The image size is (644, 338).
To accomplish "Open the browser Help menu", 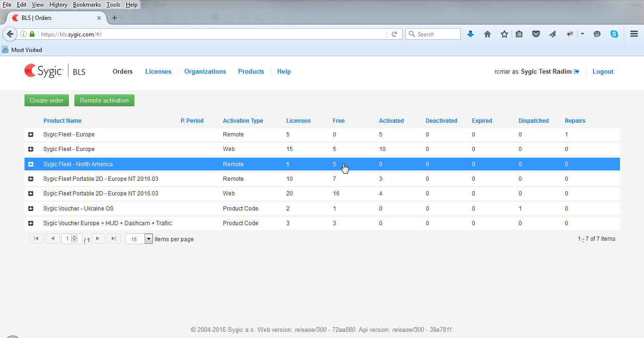I will click(x=132, y=5).
